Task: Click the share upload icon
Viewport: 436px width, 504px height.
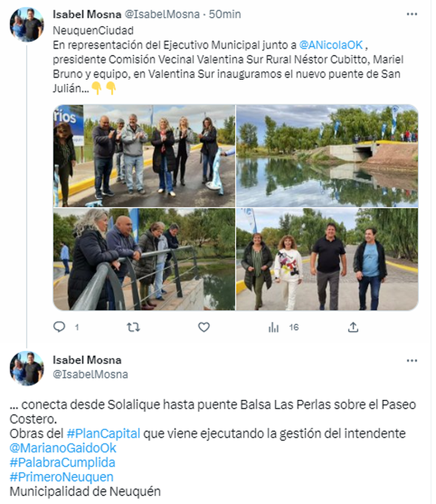Action: click(353, 327)
